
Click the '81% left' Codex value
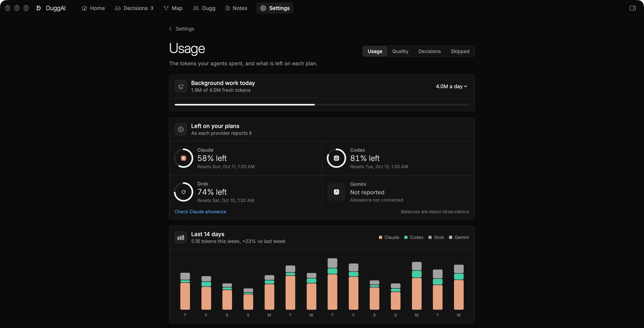[x=365, y=158]
